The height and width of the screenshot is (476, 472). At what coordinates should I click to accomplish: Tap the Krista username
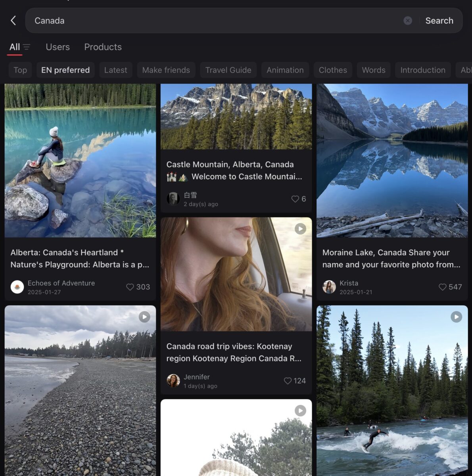click(x=349, y=283)
